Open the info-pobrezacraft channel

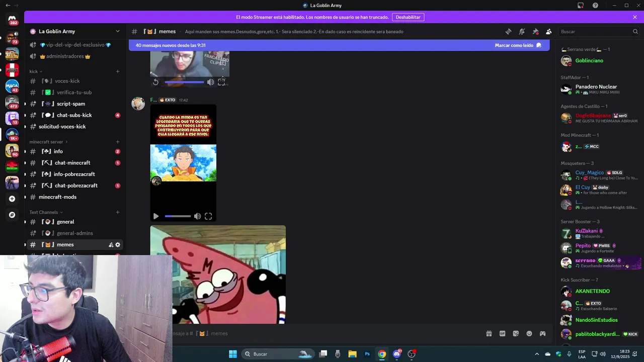click(75, 174)
